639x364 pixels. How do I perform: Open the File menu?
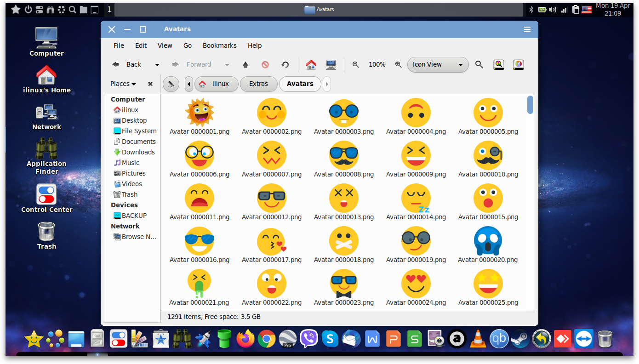click(x=119, y=45)
